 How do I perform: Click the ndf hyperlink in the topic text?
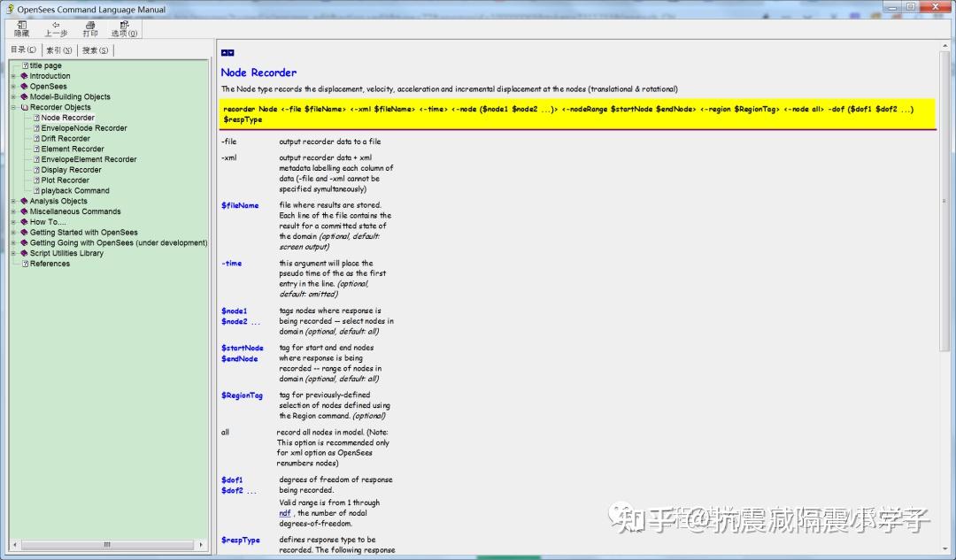[284, 512]
